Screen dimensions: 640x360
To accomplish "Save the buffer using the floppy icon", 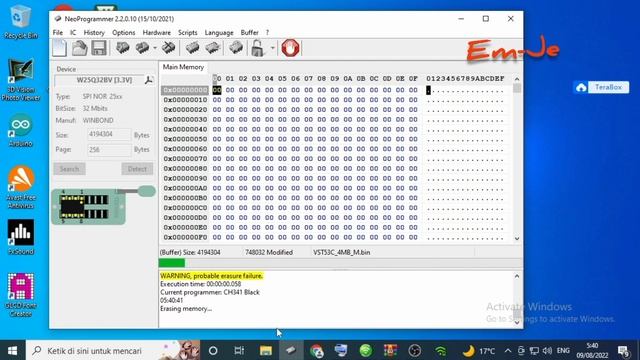I will pos(99,48).
